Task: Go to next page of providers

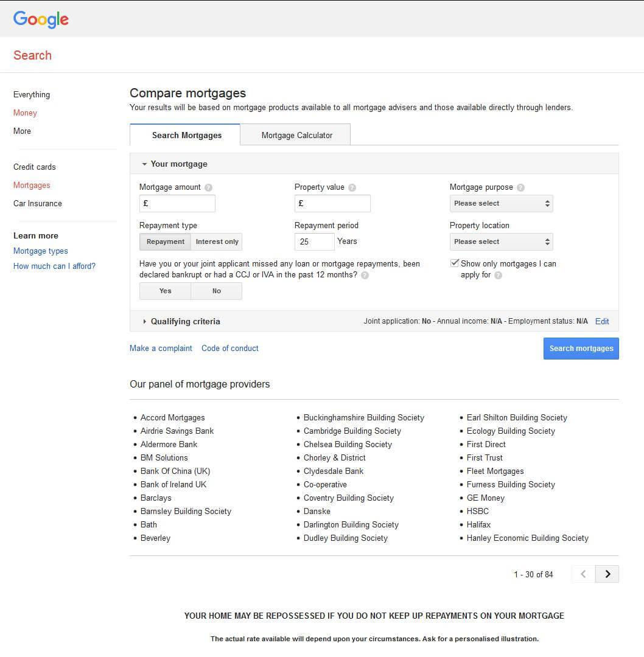Action: (x=607, y=574)
